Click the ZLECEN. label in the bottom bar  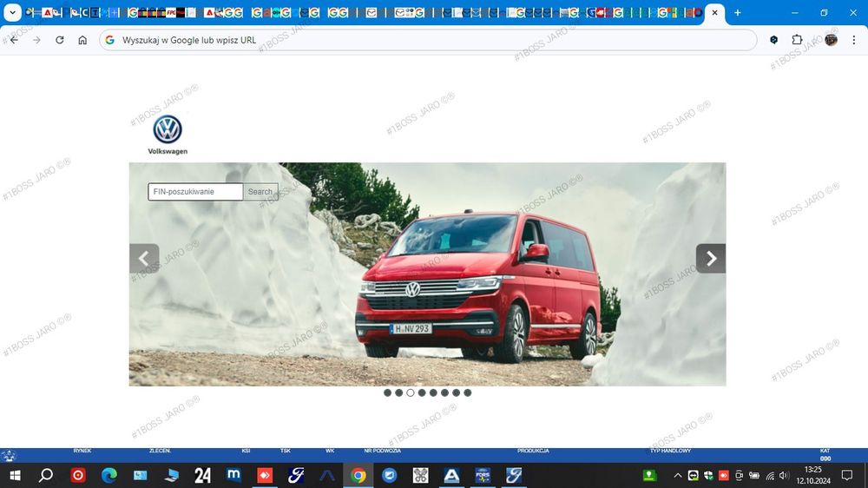[160, 451]
